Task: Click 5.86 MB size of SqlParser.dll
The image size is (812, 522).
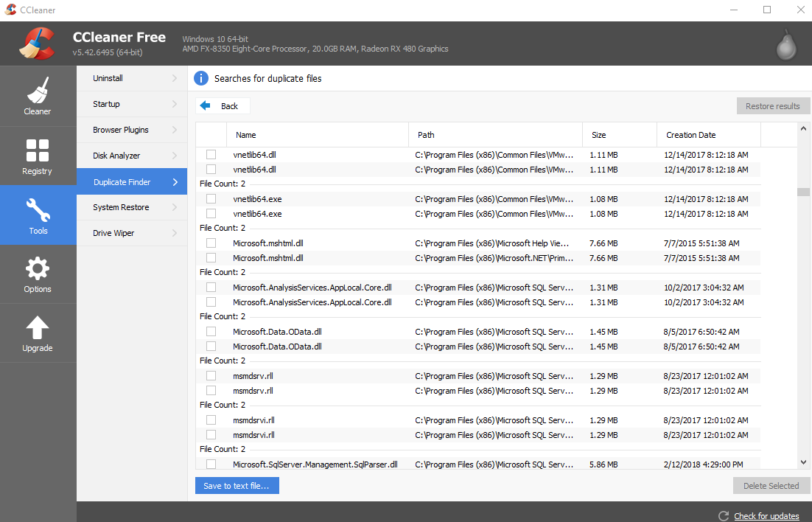Action: [x=603, y=464]
